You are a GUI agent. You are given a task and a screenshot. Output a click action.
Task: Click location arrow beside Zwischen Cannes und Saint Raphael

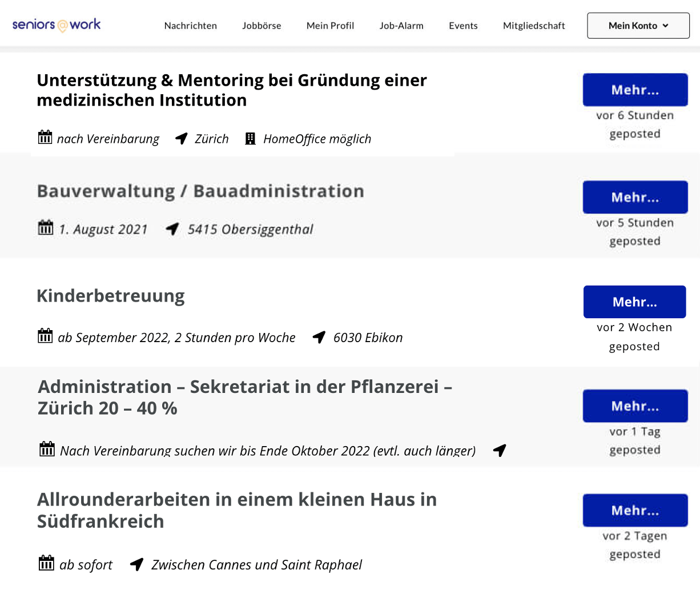pos(137,564)
